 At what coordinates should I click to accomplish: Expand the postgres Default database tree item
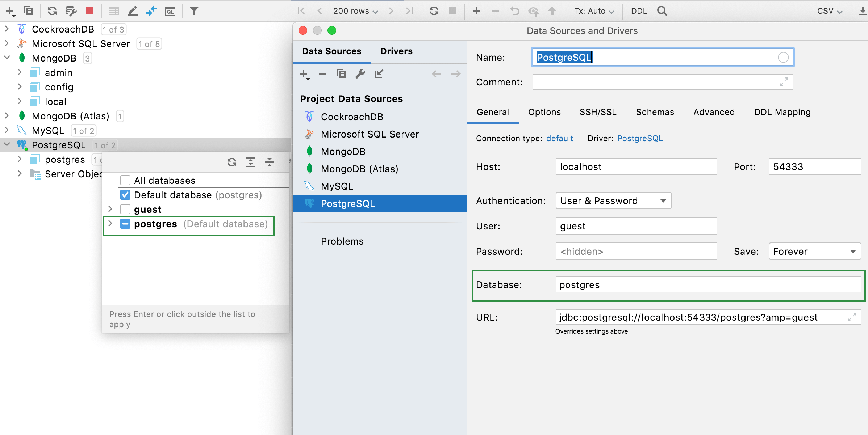point(111,224)
